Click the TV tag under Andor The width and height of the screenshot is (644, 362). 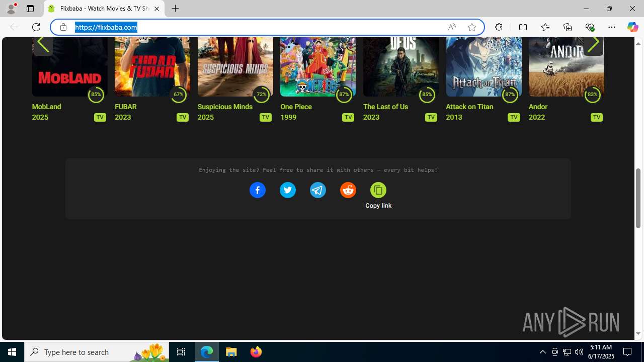pyautogui.click(x=596, y=117)
